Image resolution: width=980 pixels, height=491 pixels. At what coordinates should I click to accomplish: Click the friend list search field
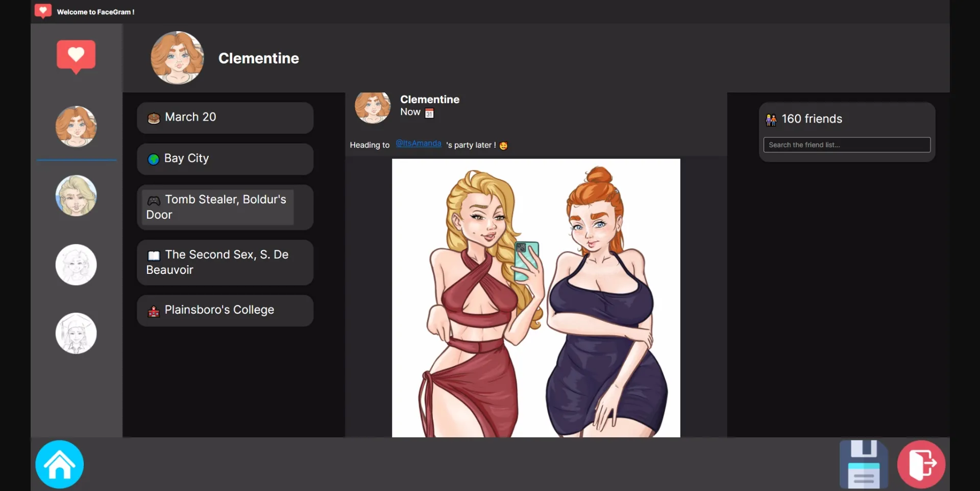click(x=846, y=145)
